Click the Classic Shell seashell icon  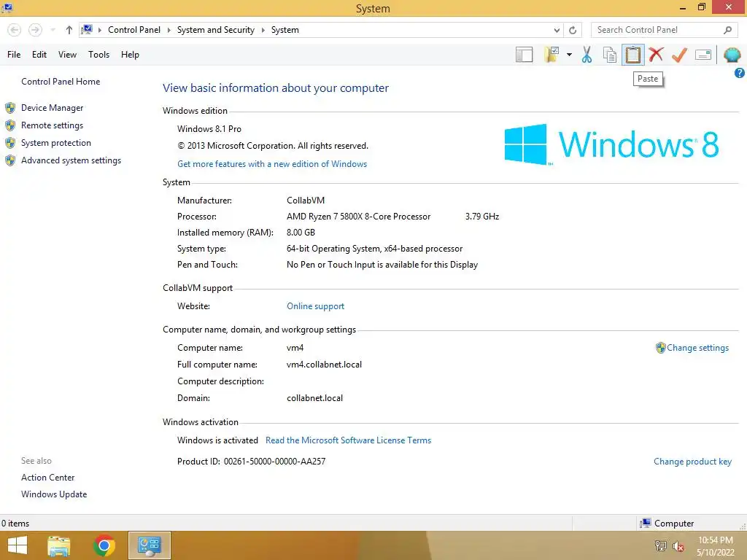click(x=732, y=55)
